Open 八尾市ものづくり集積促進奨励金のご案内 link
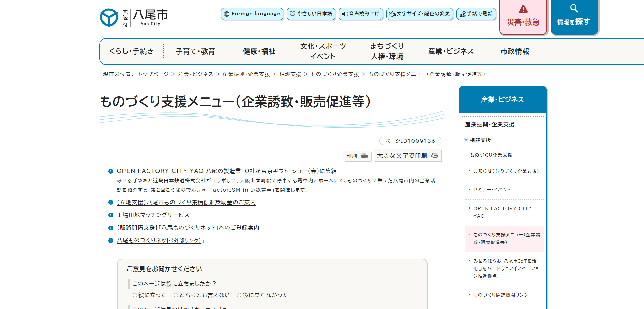This screenshot has width=644, height=309. tap(186, 202)
